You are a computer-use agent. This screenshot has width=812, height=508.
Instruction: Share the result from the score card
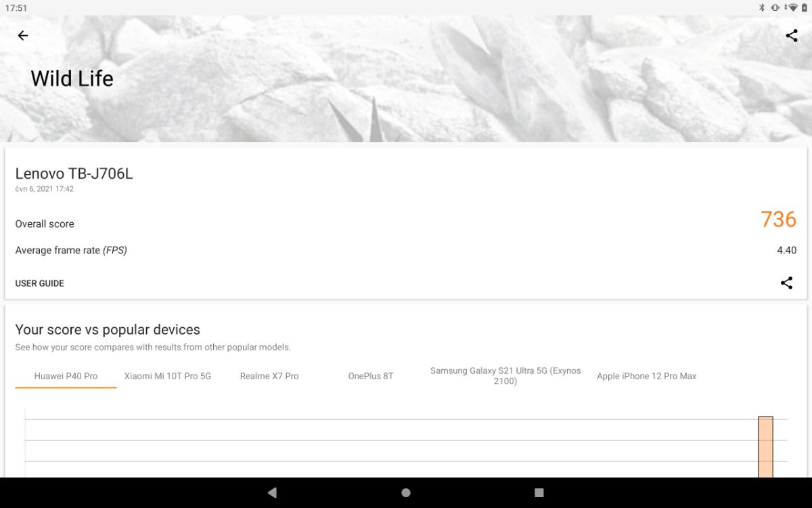click(x=786, y=283)
